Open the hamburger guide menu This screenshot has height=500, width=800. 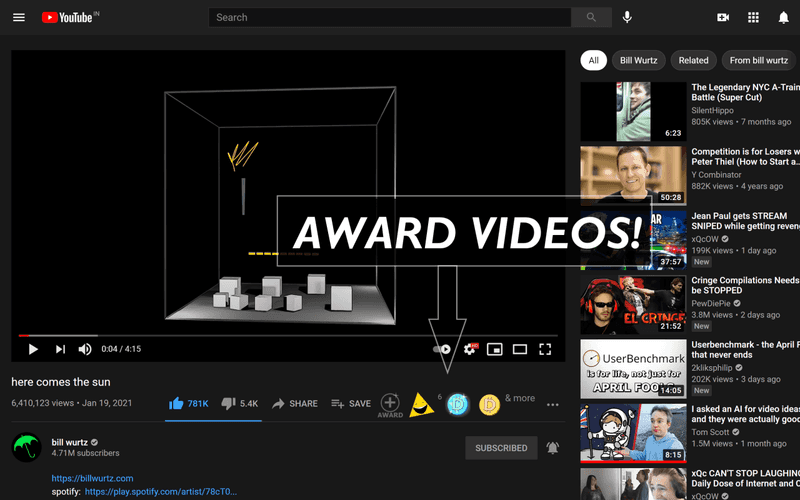pyautogui.click(x=19, y=17)
